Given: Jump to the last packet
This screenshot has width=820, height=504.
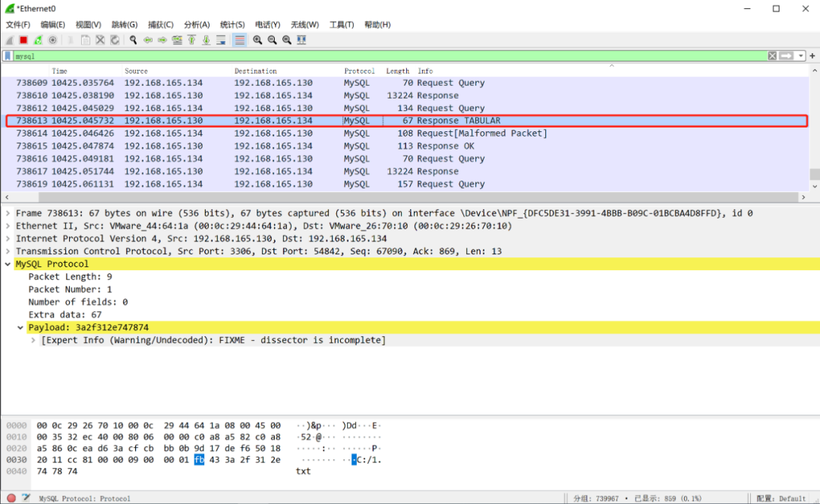Looking at the screenshot, I should click(206, 40).
